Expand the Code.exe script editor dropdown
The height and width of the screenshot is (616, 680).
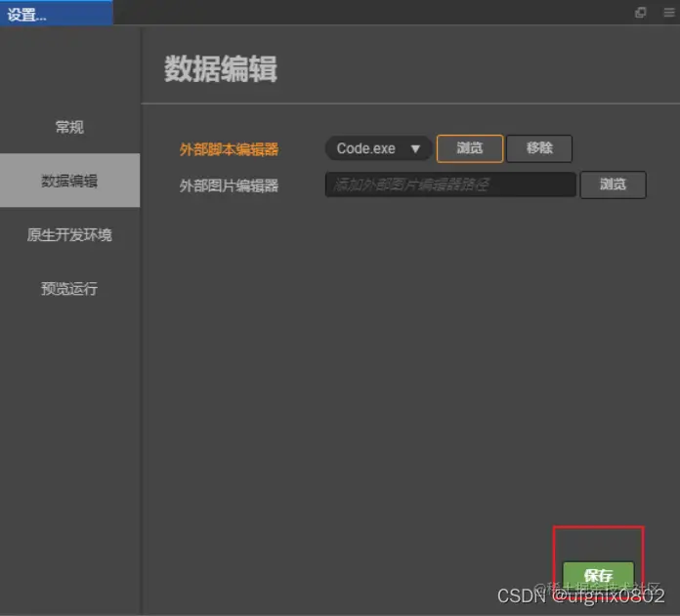point(378,148)
